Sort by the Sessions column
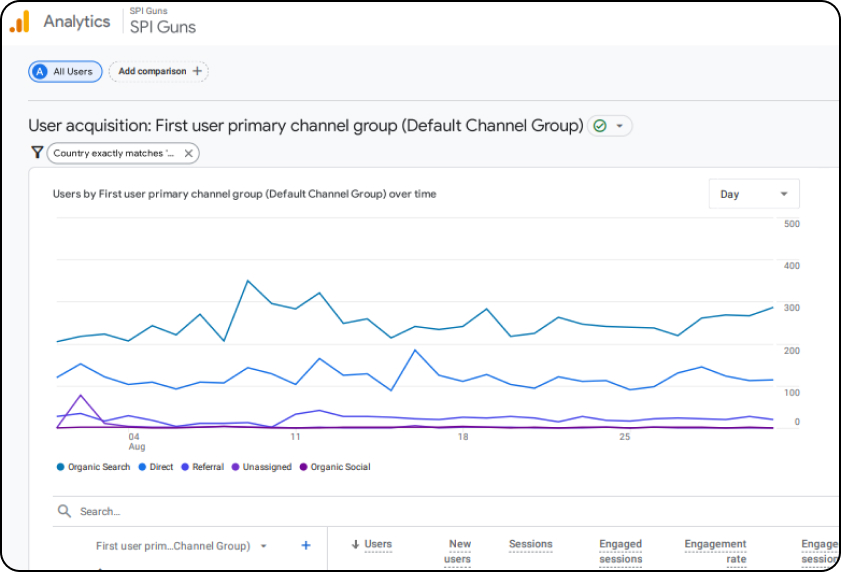This screenshot has height=572, width=841. pos(530,544)
